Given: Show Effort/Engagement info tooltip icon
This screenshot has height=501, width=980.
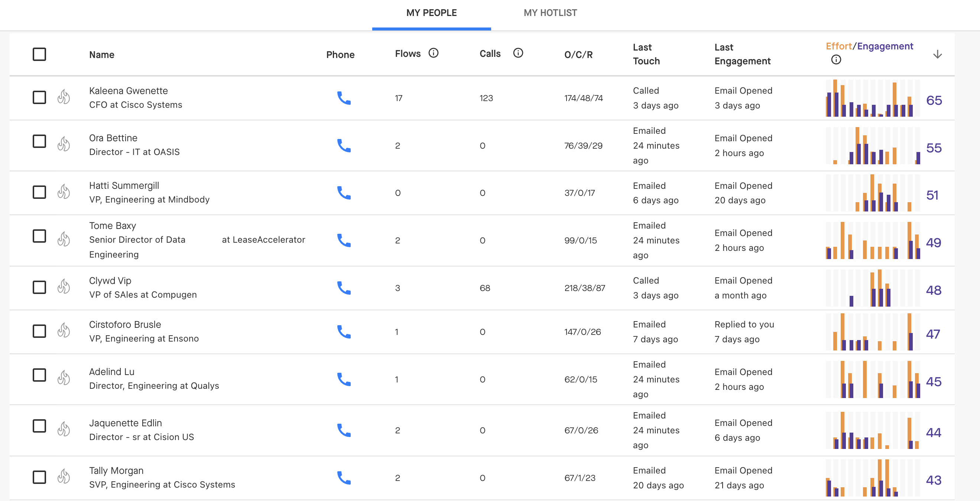Looking at the screenshot, I should pyautogui.click(x=836, y=60).
